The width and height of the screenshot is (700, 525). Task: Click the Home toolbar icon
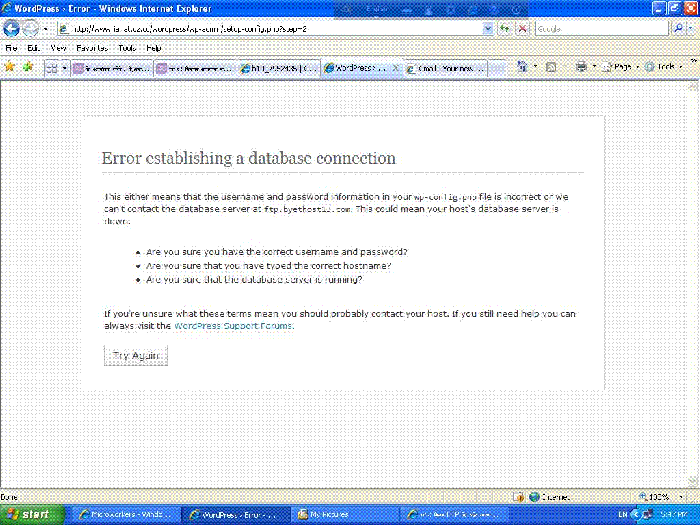click(522, 67)
